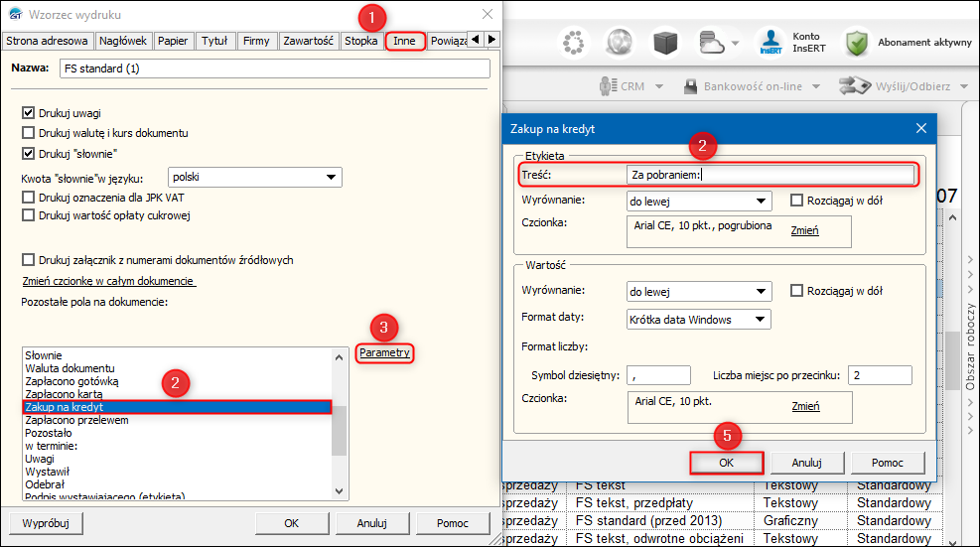980x547 pixels.
Task: Click the Bankowość on-line lock icon
Action: (x=690, y=86)
